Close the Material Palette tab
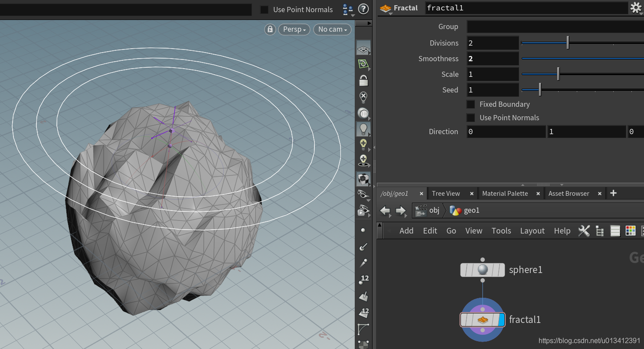This screenshot has height=349, width=644. coord(538,194)
